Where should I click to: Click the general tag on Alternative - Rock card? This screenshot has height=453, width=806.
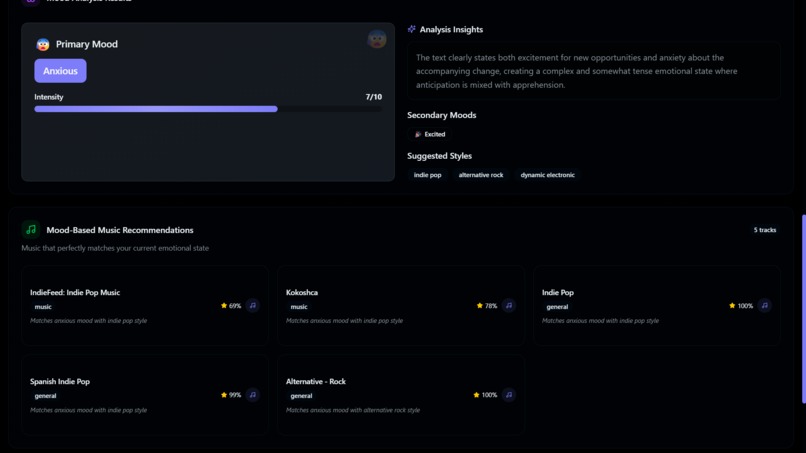coord(301,396)
